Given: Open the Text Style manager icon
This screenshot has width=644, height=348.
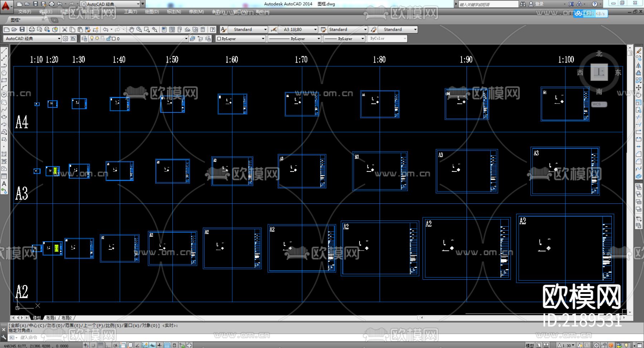Looking at the screenshot, I should tap(224, 29).
